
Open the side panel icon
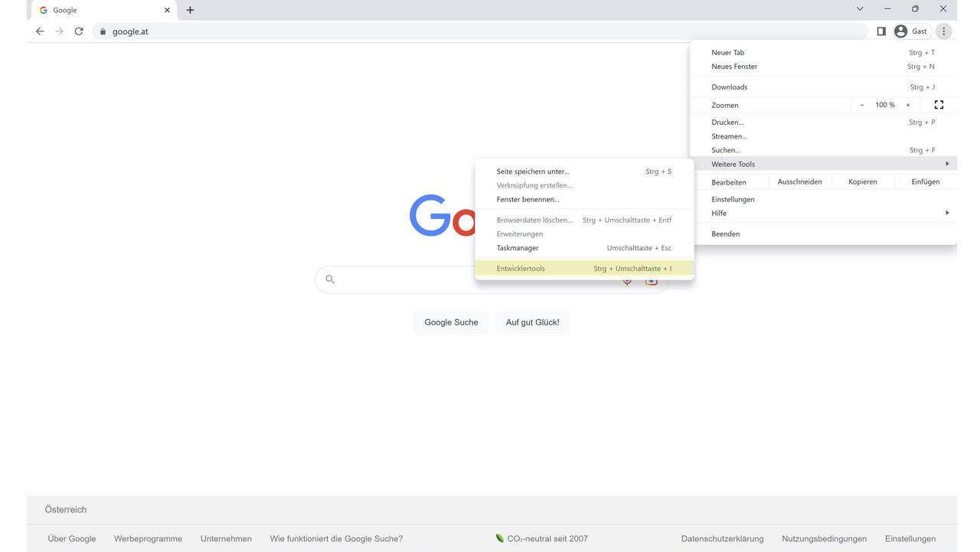coord(881,31)
